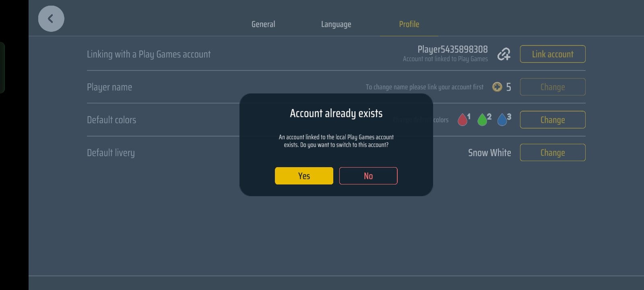Switch to the Language tab
This screenshot has height=290, width=644.
pyautogui.click(x=336, y=24)
